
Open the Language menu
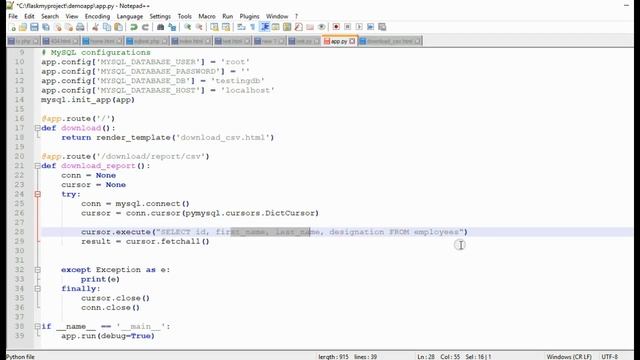pos(130,16)
